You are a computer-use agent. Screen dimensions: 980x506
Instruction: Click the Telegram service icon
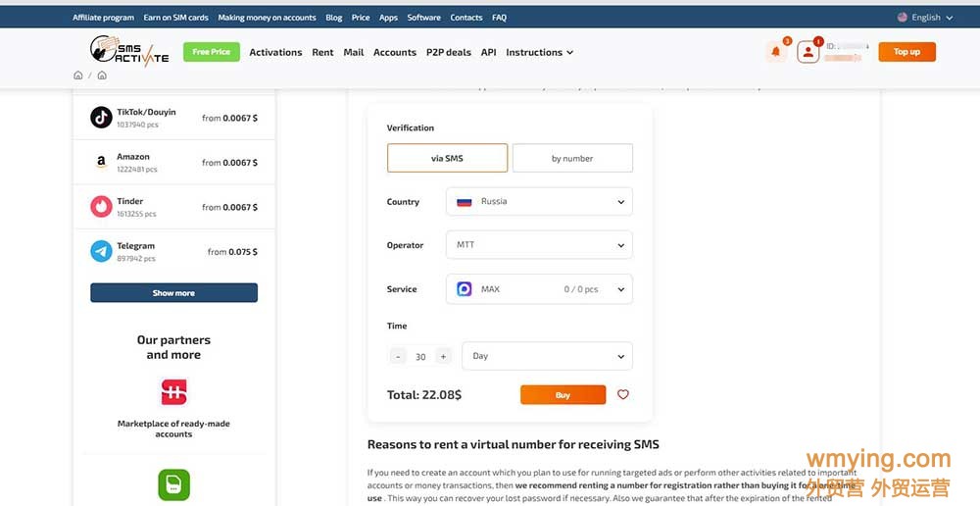tap(101, 251)
